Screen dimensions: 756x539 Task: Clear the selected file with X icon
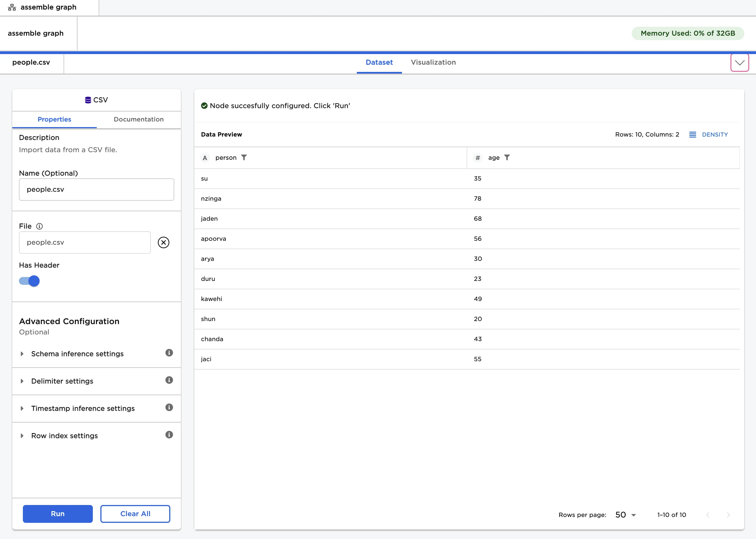tap(163, 243)
